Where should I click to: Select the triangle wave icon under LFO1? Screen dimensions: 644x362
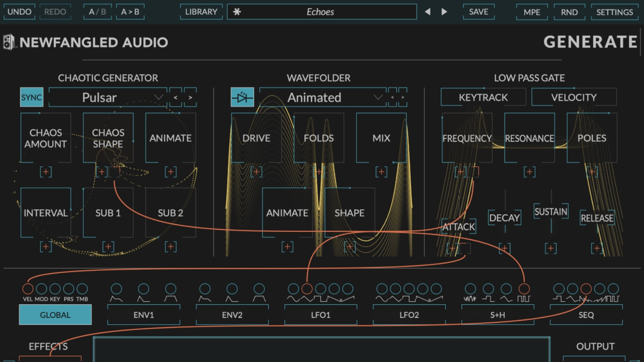pyautogui.click(x=307, y=299)
